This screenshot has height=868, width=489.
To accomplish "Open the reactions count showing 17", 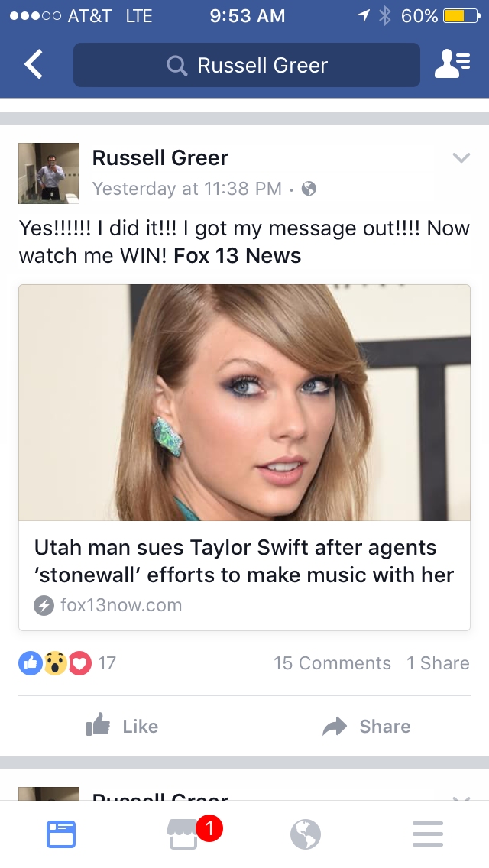I will 67,662.
